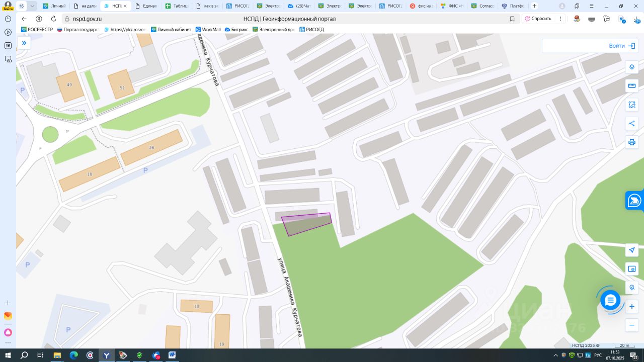The width and height of the screenshot is (644, 362).
Task: Click the cadastral object search locator icon
Action: pos(632,288)
